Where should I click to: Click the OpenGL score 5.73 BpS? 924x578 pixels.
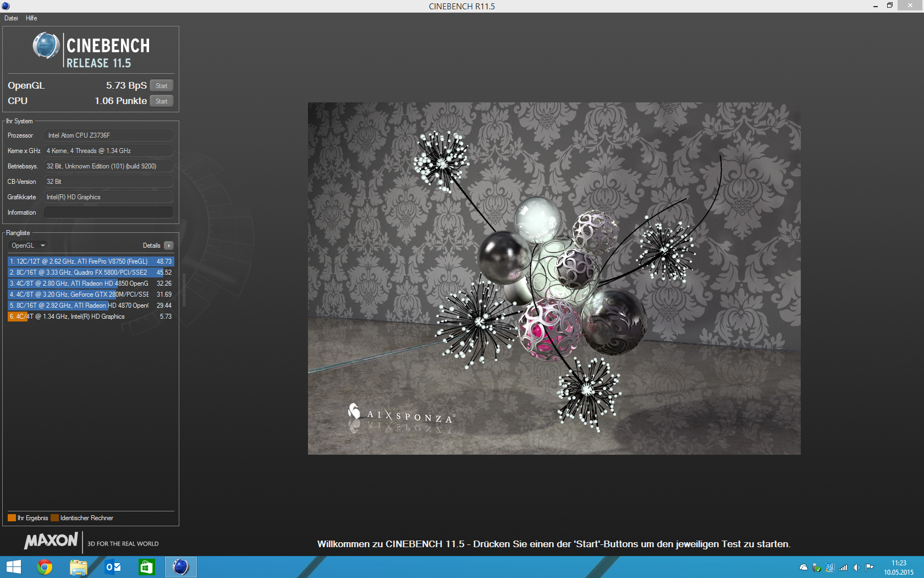127,85
